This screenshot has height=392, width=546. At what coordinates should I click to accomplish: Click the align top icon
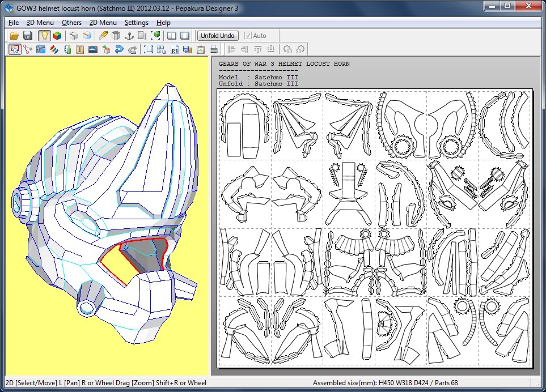[257, 49]
